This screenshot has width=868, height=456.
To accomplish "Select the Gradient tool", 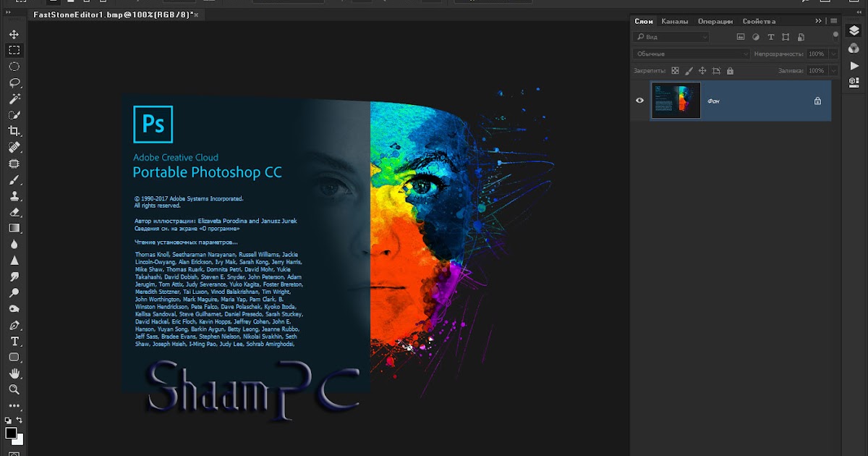I will [x=14, y=228].
